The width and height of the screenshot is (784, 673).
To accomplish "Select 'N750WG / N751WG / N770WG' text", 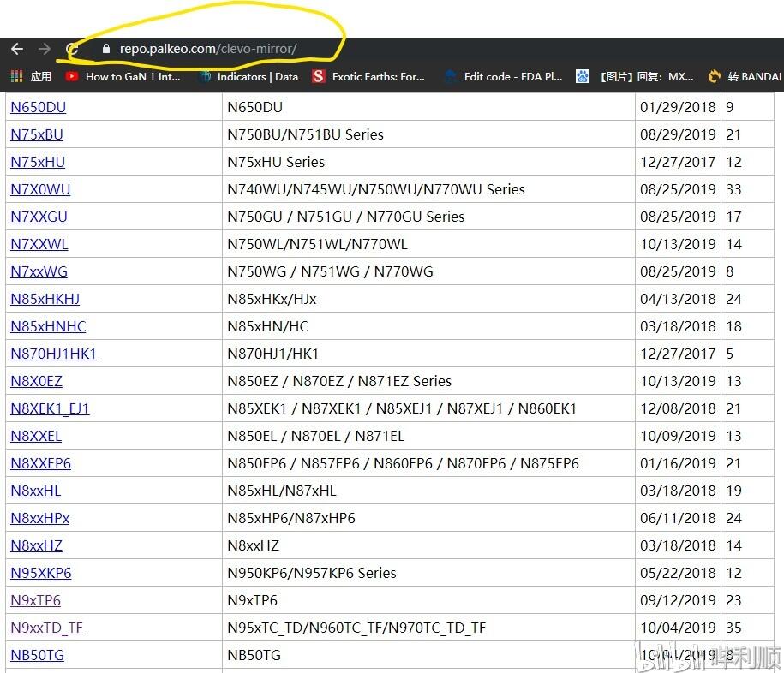I will 330,271.
